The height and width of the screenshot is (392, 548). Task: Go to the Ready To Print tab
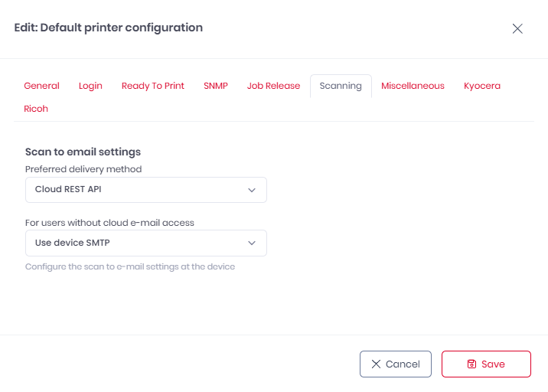pyautogui.click(x=153, y=86)
